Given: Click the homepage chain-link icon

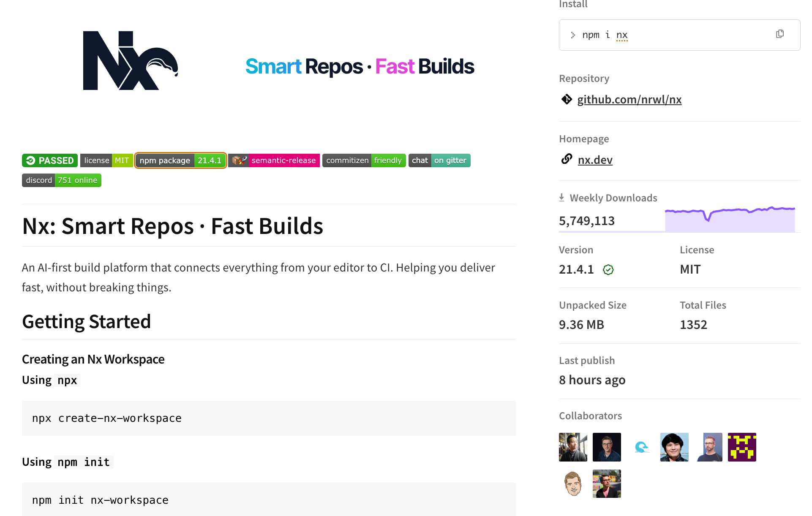Looking at the screenshot, I should [567, 159].
